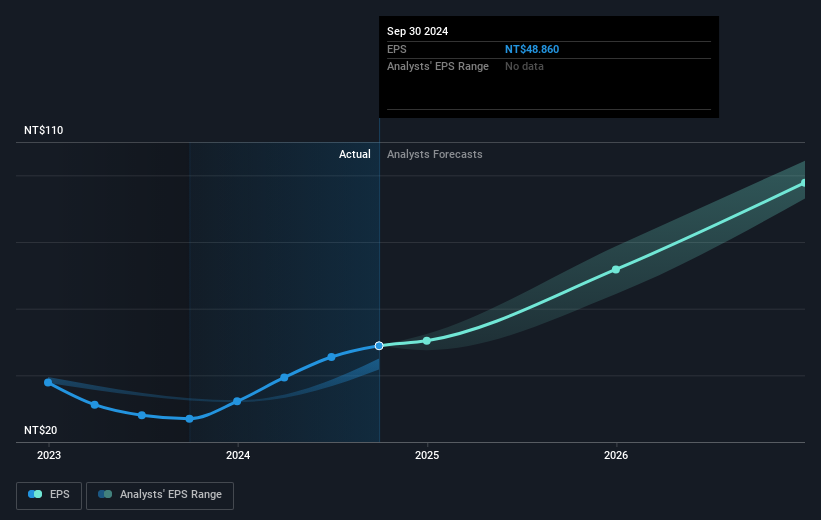Click the EPS point just before Sep 2024
The image size is (821, 520).
[331, 357]
